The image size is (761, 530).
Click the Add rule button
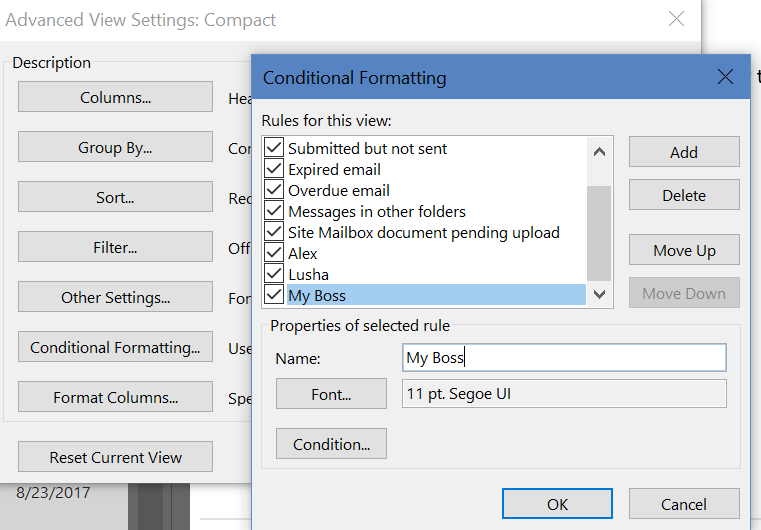[x=684, y=152]
